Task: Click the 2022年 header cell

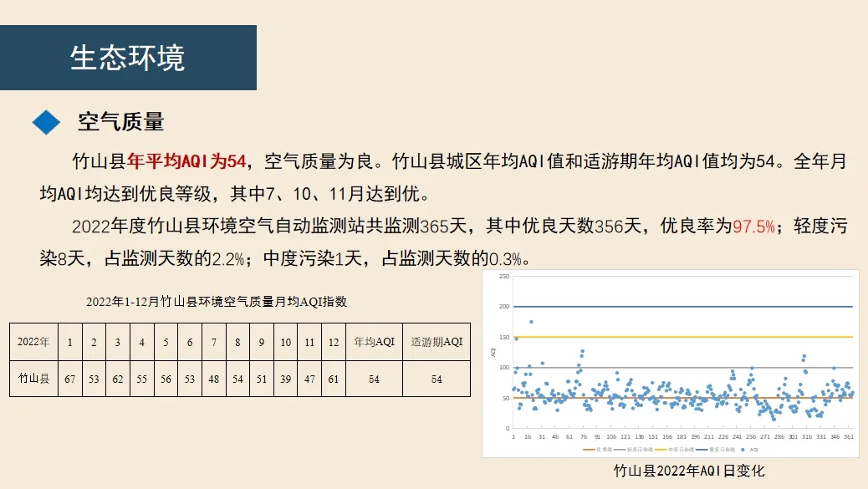Action: point(33,342)
